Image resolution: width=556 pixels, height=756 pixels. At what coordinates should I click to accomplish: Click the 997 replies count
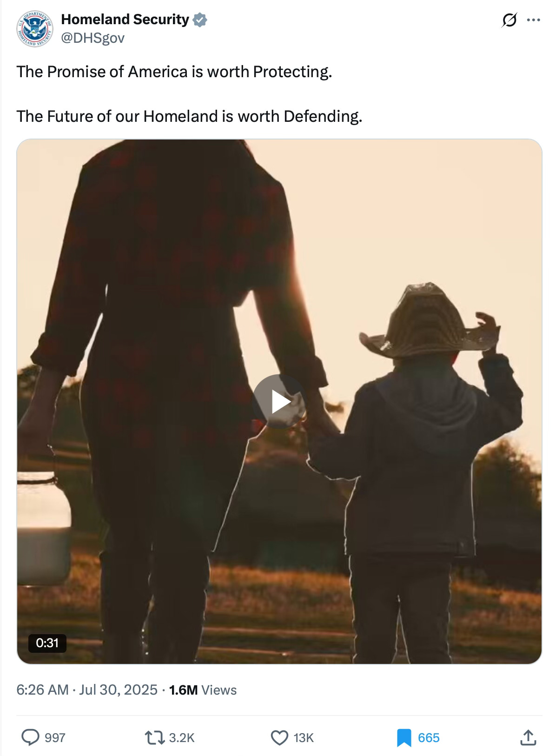pyautogui.click(x=55, y=738)
